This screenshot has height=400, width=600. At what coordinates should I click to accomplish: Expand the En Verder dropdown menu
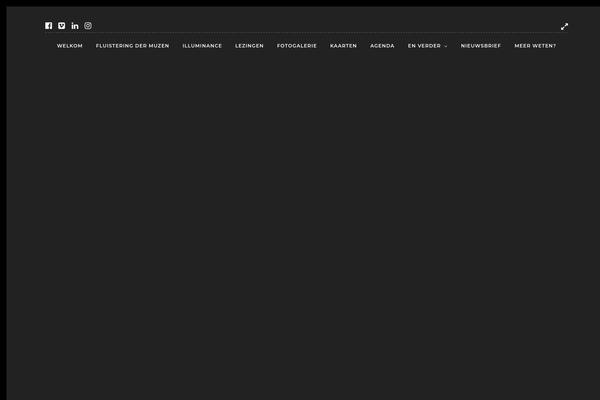(427, 46)
